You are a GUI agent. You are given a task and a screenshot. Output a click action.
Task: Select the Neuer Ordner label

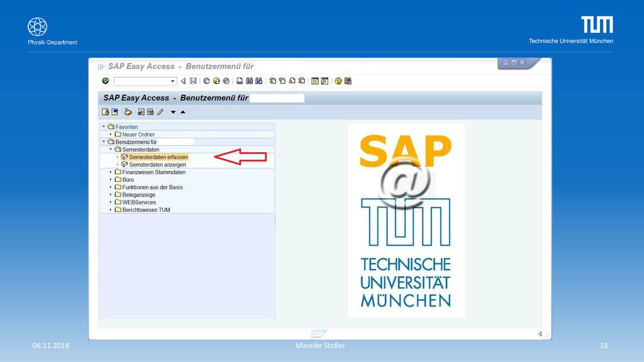(138, 134)
